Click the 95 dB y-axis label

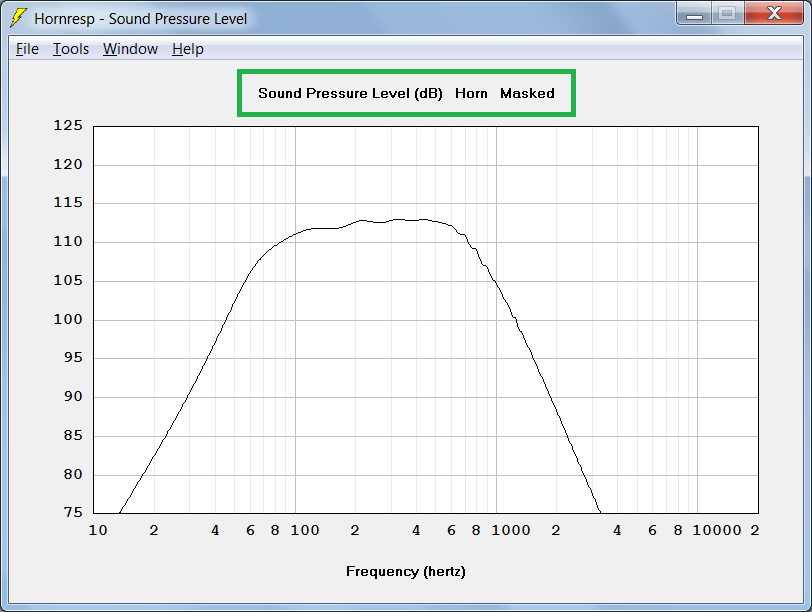point(73,358)
